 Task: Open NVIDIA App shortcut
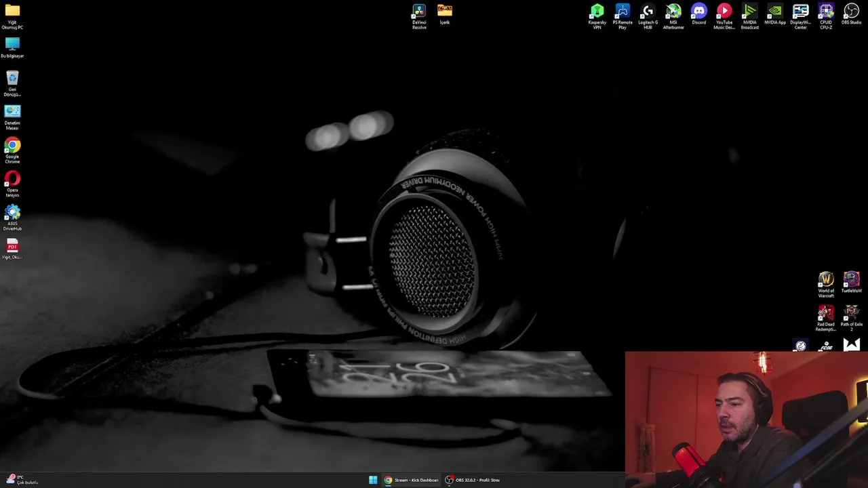pos(775,14)
